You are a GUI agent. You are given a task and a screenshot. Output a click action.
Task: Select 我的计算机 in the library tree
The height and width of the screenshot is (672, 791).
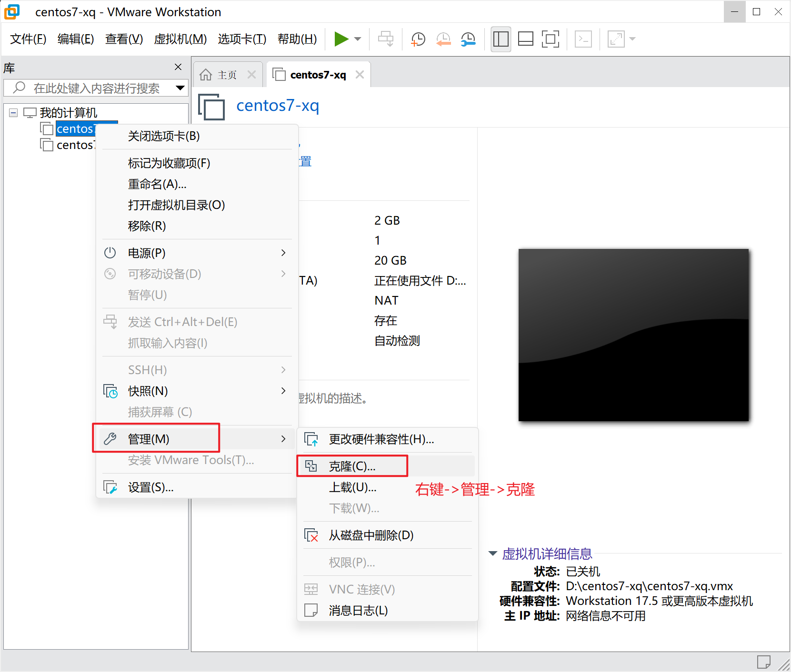click(x=68, y=113)
